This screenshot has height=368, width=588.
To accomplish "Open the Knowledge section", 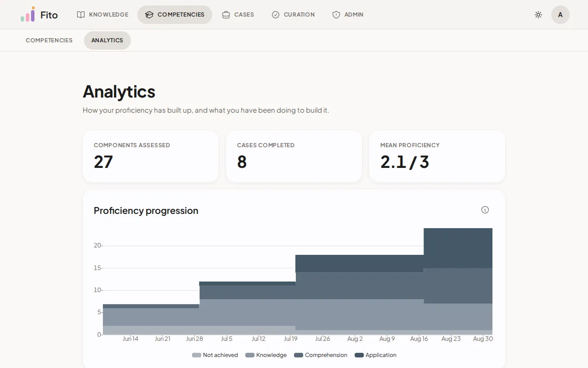I will pos(103,15).
